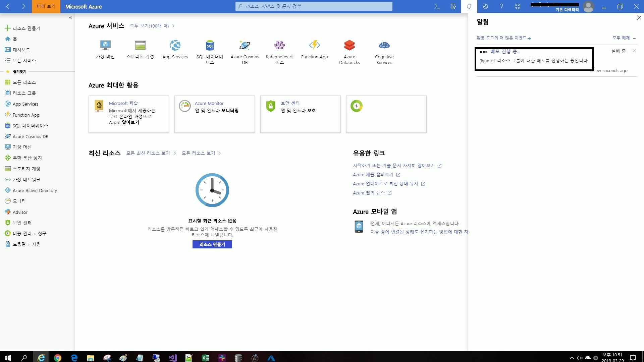Click the resource search box
The image size is (644, 362).
314,6
